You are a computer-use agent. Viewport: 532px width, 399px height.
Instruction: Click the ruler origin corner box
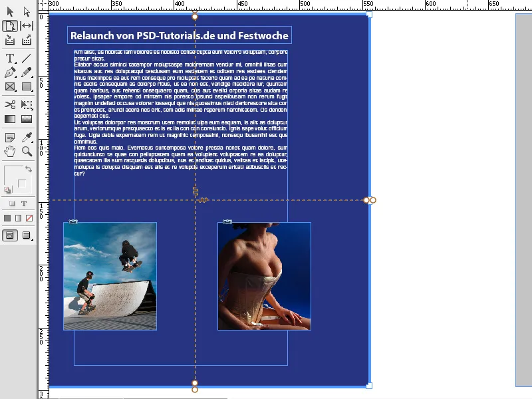point(43,5)
